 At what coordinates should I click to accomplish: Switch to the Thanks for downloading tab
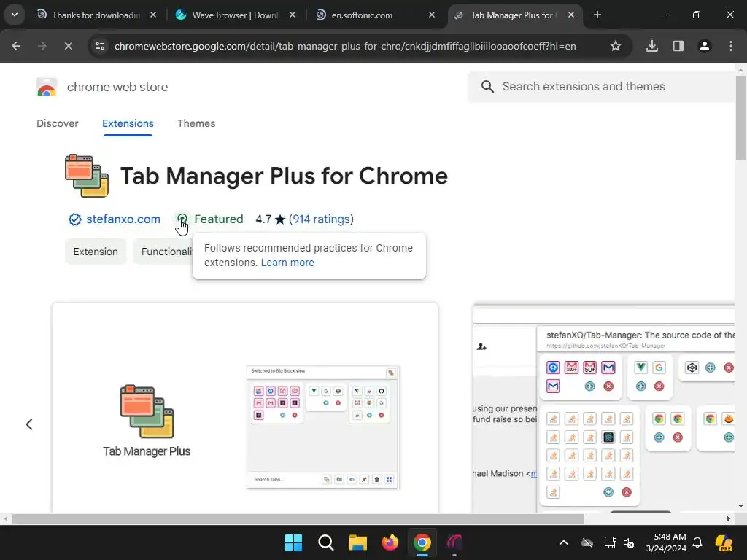96,15
